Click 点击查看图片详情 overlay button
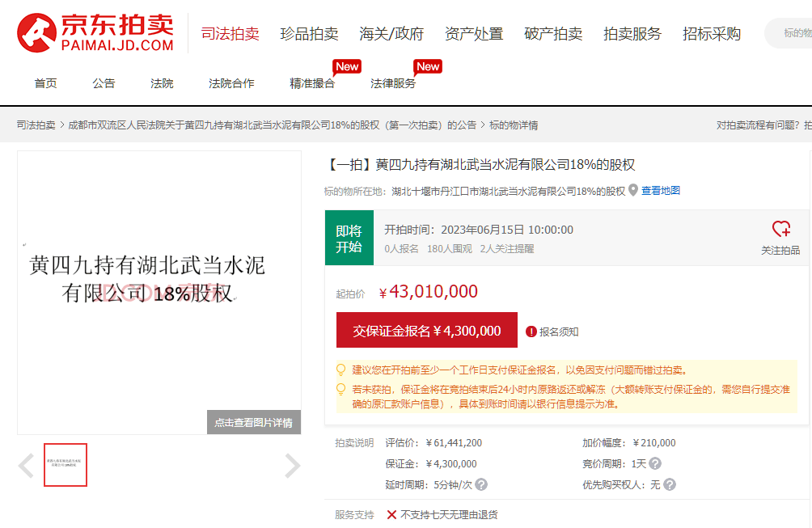This screenshot has height=528, width=812. pos(254,422)
